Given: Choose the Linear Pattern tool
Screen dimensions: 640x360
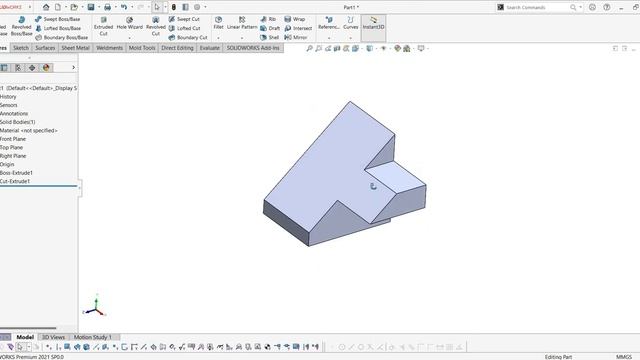Looking at the screenshot, I should [242, 23].
